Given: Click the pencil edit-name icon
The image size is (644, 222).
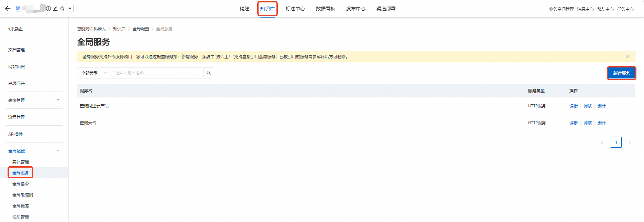Looking at the screenshot, I should coord(55,9).
